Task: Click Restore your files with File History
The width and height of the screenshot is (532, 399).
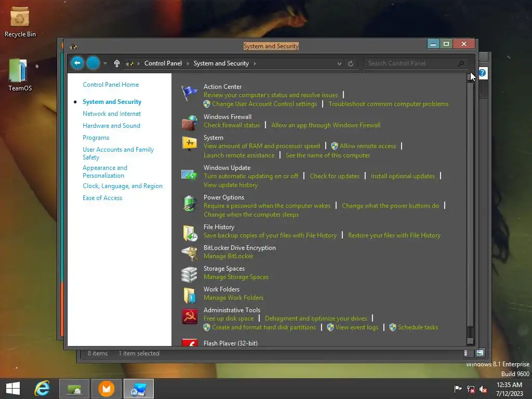Action: (394, 235)
